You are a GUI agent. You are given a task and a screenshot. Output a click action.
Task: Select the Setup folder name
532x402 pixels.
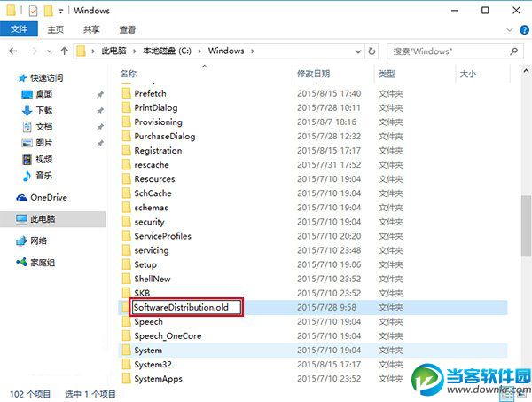[x=145, y=264]
